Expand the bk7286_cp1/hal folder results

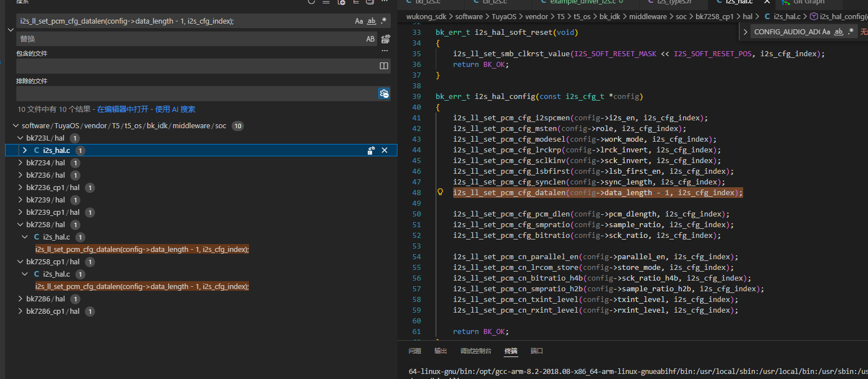coord(20,311)
